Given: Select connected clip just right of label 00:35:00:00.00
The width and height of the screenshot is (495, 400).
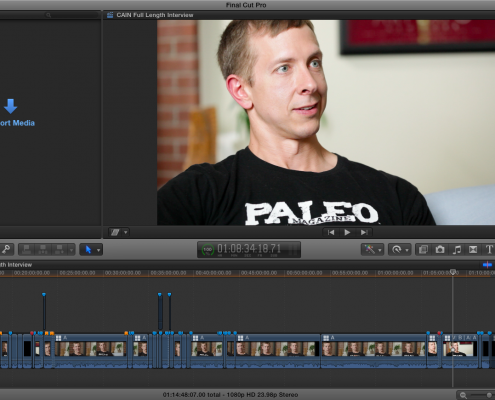Looking at the screenshot, I should 170,312.
